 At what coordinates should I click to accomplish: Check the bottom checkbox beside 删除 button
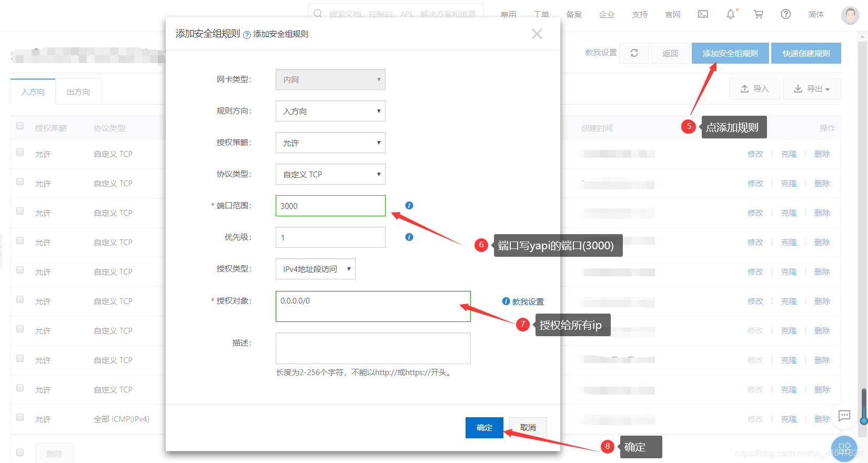(x=20, y=452)
